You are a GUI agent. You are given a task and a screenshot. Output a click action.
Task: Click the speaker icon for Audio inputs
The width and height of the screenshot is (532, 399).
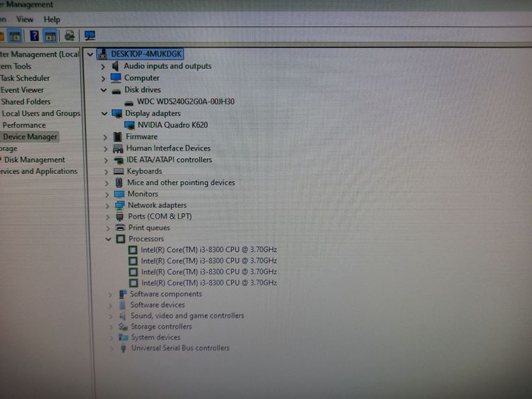(116, 66)
